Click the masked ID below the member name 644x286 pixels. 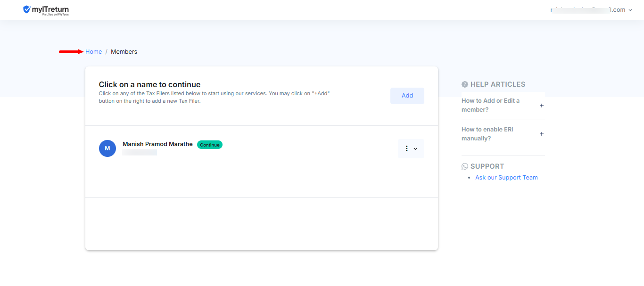[140, 153]
